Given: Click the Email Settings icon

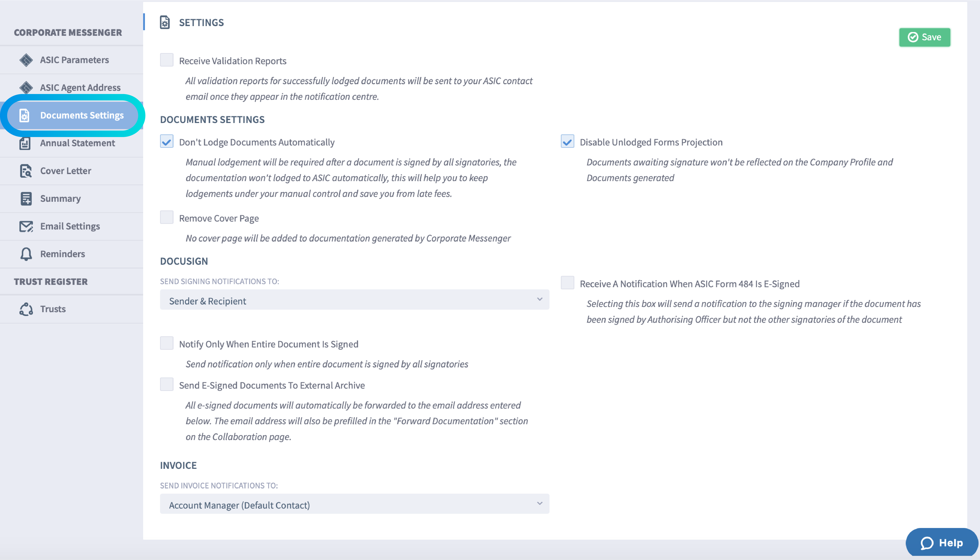Looking at the screenshot, I should [26, 226].
